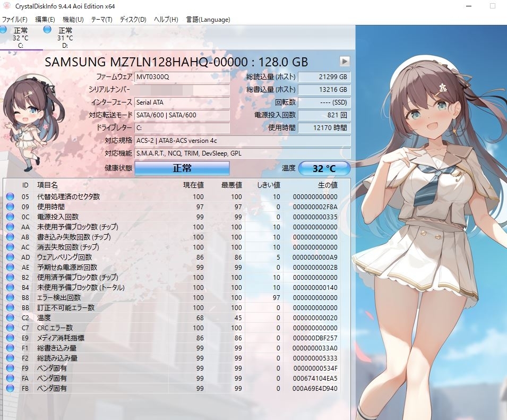
Task: Click the 最悪値 column header
Action: 231,185
